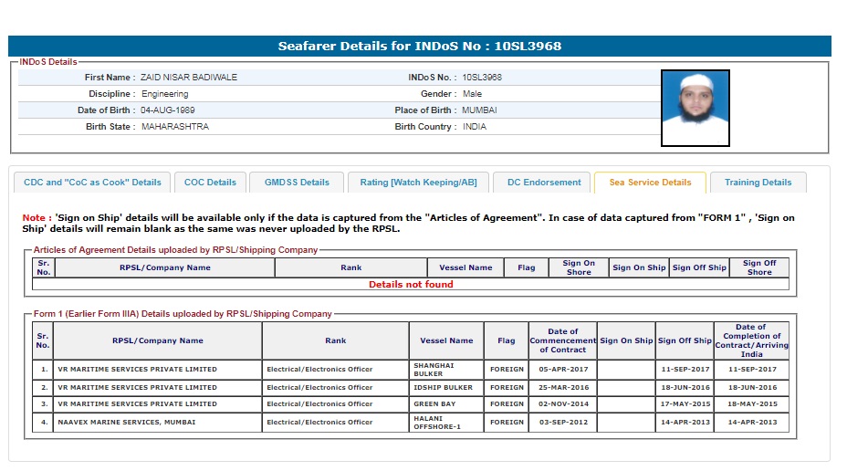Click the Seafarer Details title banner

[x=420, y=46]
